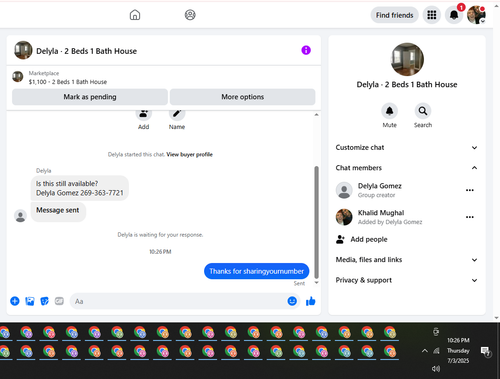Click the taskbar network icon

pyautogui.click(x=436, y=351)
